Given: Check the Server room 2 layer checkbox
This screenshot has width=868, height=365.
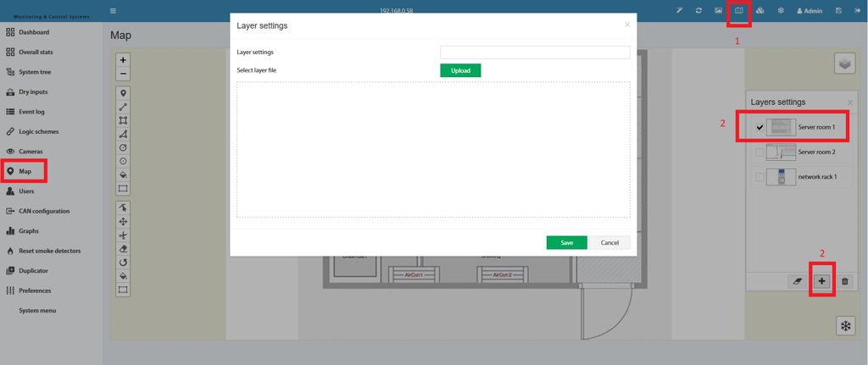Looking at the screenshot, I should tap(760, 152).
